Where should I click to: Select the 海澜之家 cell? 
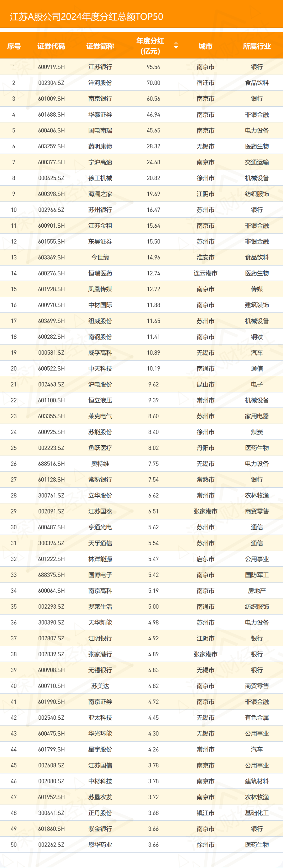point(100,194)
